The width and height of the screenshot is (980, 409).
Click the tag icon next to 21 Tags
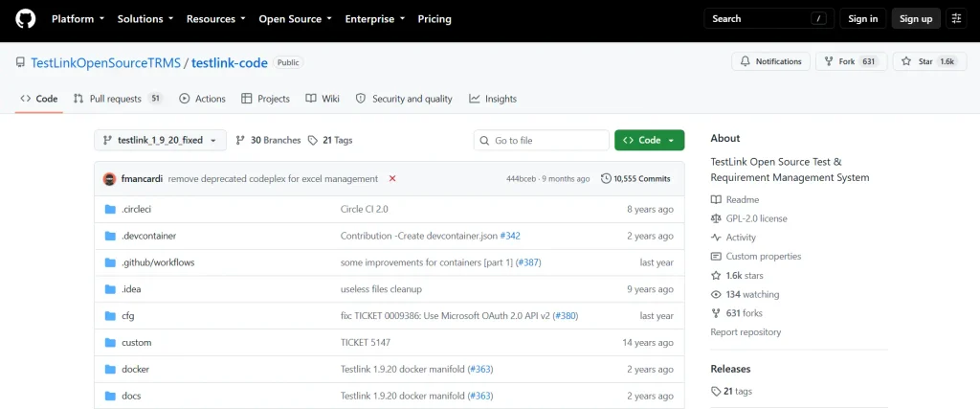click(313, 140)
